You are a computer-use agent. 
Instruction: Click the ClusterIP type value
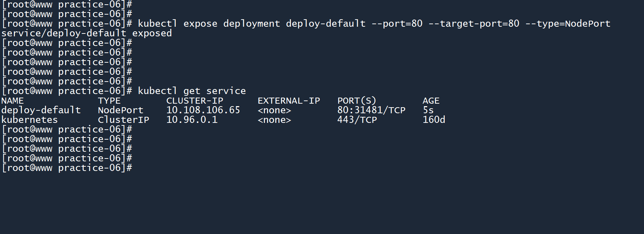point(123,120)
